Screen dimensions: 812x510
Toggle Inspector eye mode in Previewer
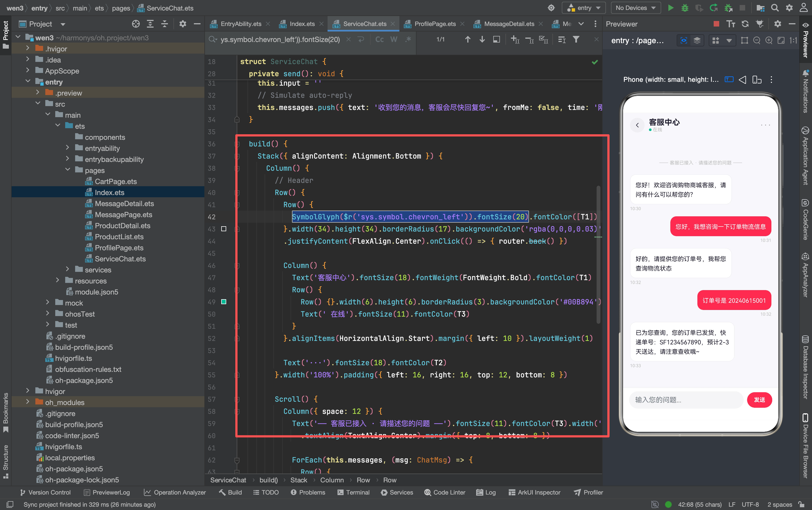pyautogui.click(x=684, y=41)
